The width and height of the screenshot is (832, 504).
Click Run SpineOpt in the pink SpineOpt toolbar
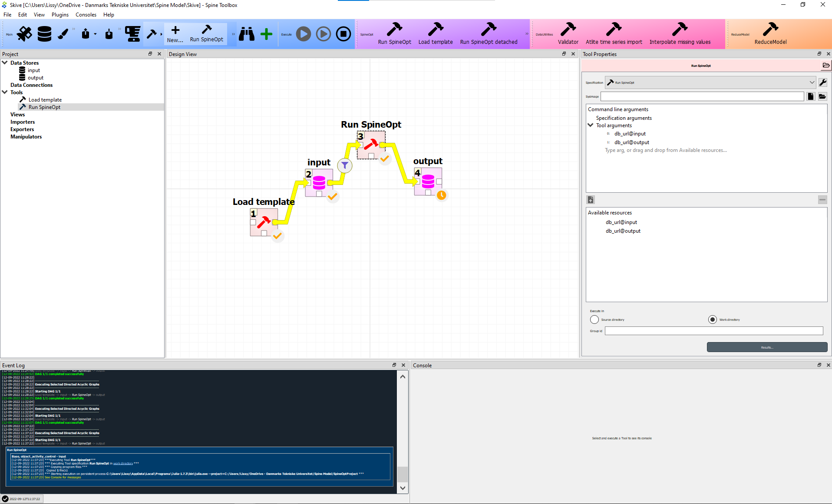click(x=394, y=34)
